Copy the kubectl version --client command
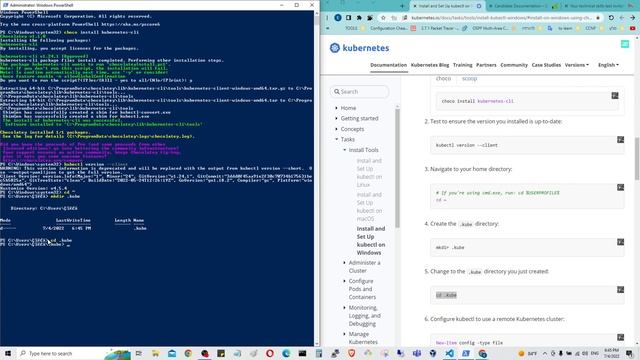Screen dimensions: 640x360 (x=620, y=140)
